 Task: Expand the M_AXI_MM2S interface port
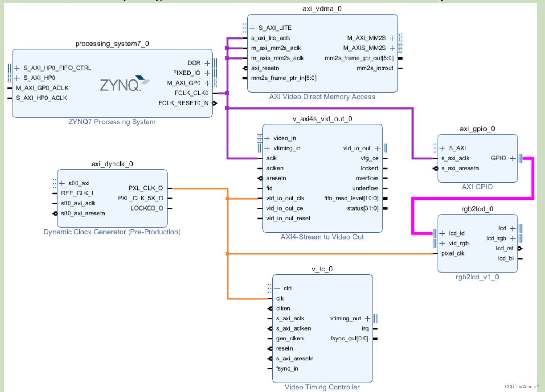[x=393, y=38]
